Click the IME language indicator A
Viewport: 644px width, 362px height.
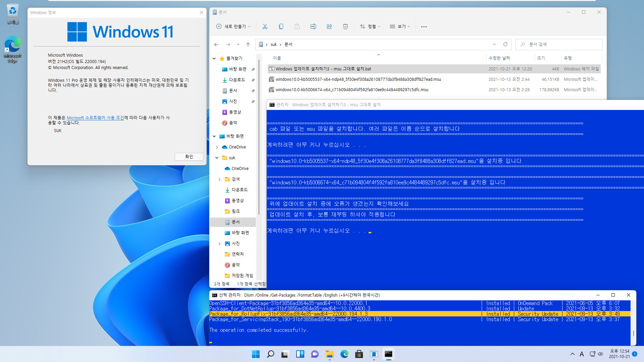(582, 354)
